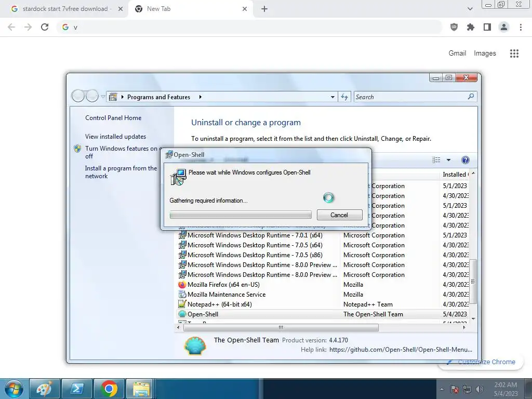The height and width of the screenshot is (399, 532).
Task: Open the volume speaker tray icon
Action: tap(480, 389)
